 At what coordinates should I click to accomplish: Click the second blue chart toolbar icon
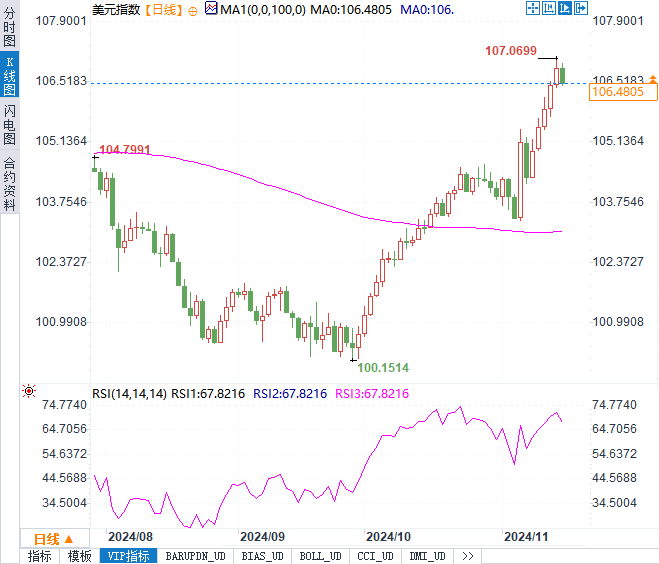tap(551, 9)
